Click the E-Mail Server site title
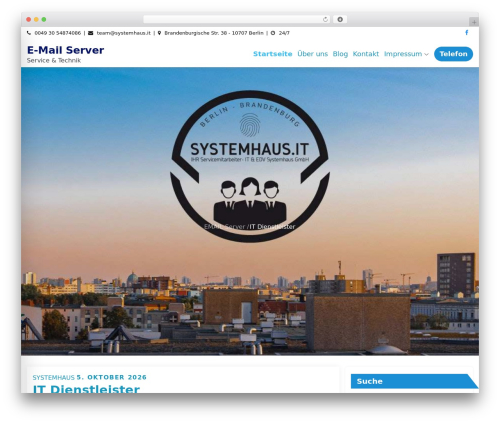Viewport: 500px width, 423px height. [65, 50]
